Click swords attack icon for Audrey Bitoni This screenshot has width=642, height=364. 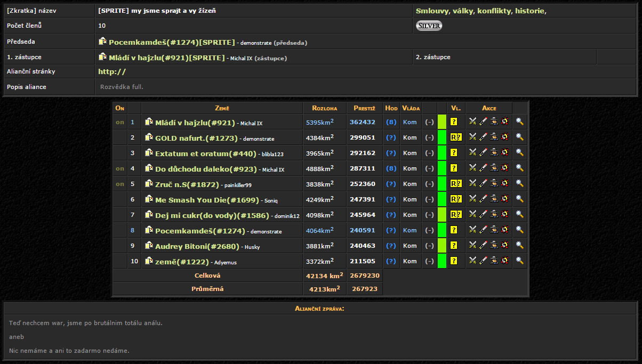click(472, 245)
